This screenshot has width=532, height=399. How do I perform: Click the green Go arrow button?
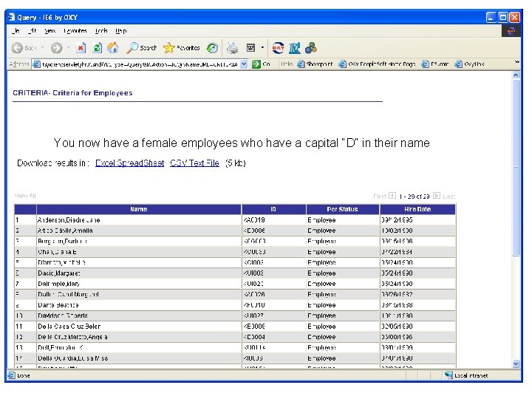[256, 64]
